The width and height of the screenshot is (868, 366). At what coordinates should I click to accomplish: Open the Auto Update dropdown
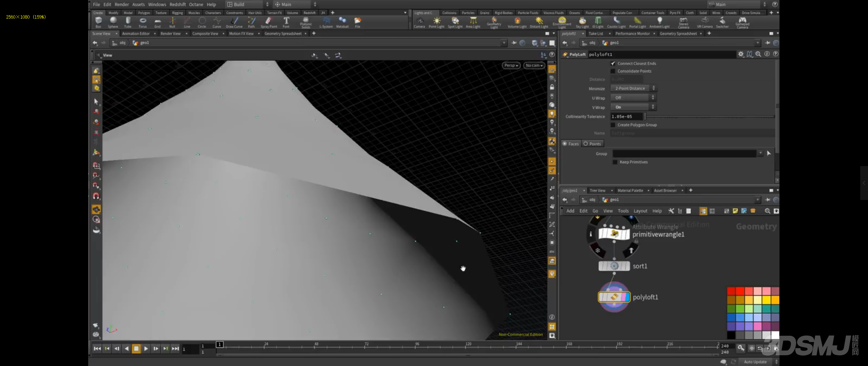pyautogui.click(x=758, y=362)
